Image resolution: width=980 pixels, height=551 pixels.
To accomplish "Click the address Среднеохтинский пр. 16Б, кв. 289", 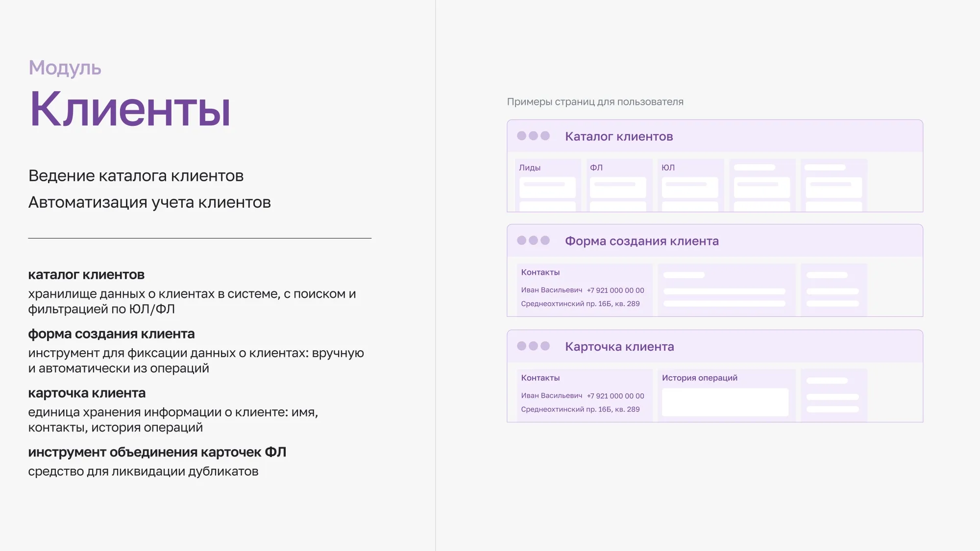I will (x=582, y=304).
